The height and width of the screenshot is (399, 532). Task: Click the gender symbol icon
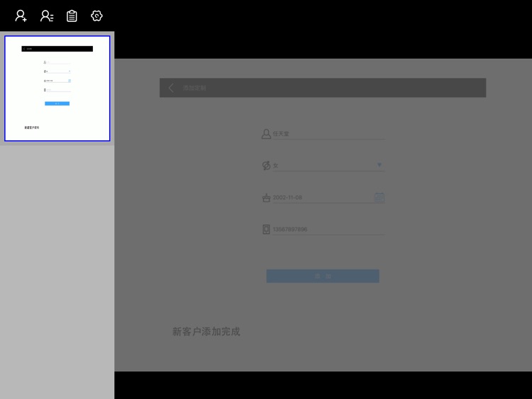click(266, 165)
